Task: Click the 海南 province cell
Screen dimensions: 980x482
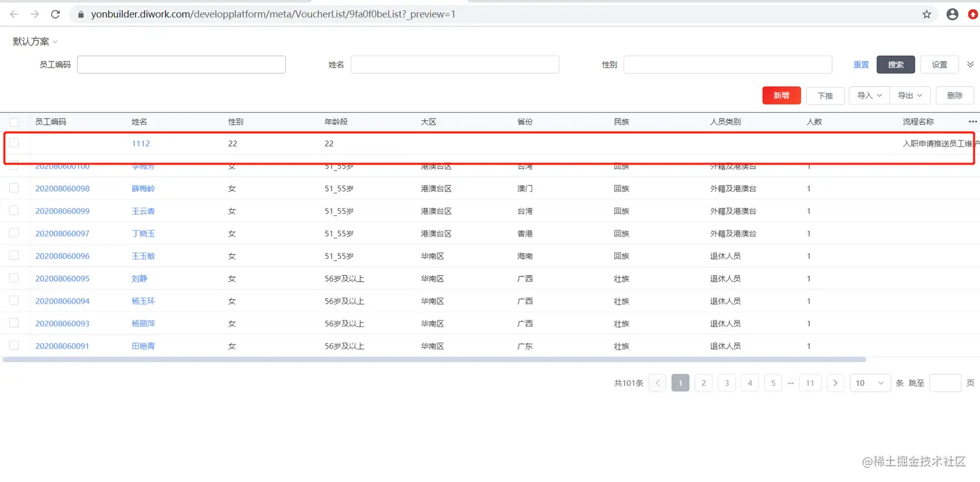Action: pos(525,256)
